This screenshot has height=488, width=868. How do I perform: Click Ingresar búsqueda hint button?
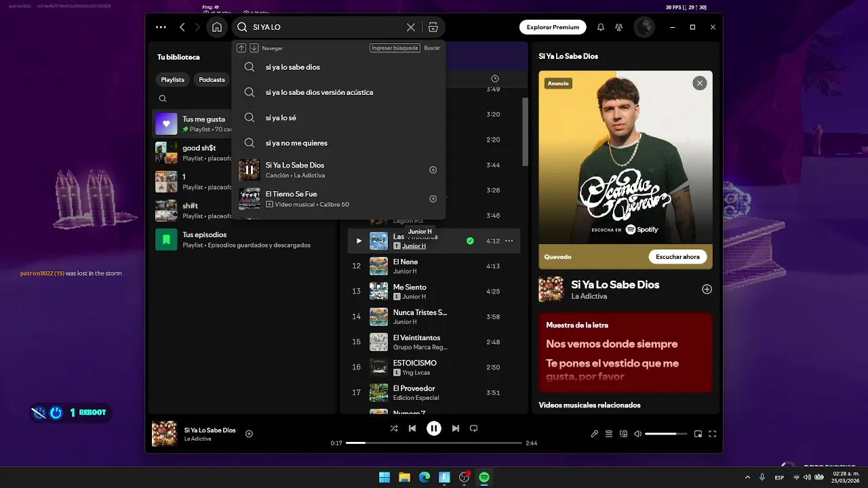click(x=395, y=48)
